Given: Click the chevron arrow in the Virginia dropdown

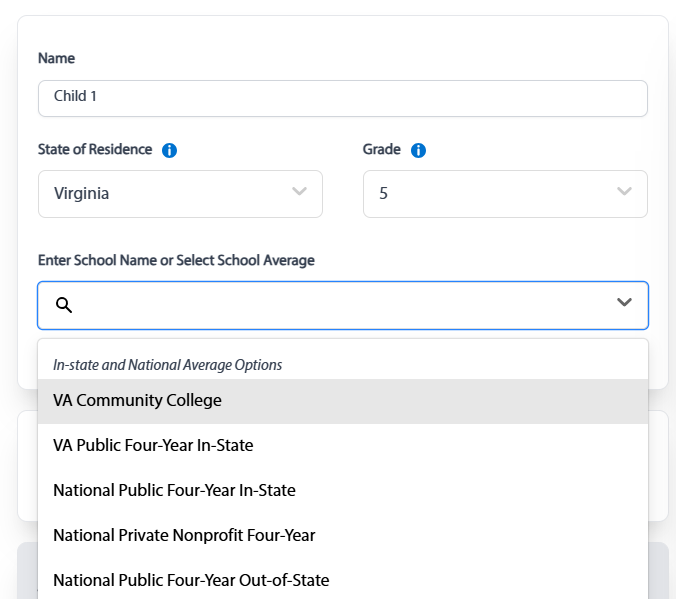Looking at the screenshot, I should coord(299,192).
